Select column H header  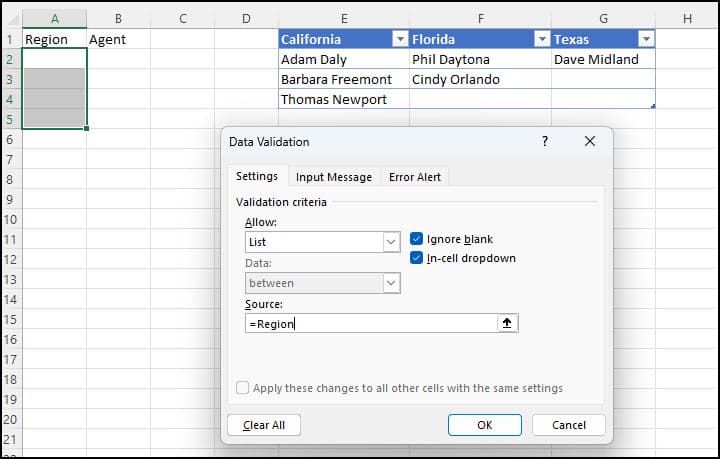tap(687, 19)
